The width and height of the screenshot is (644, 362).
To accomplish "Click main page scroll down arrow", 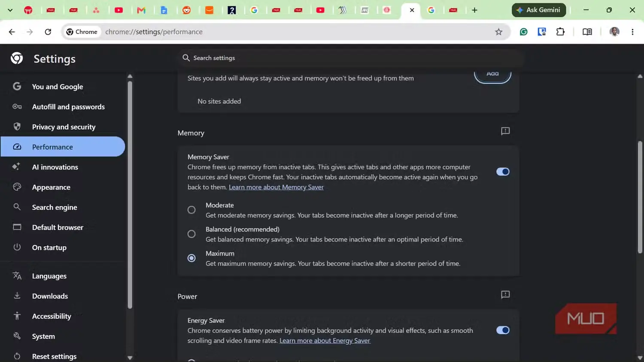I will (640, 358).
